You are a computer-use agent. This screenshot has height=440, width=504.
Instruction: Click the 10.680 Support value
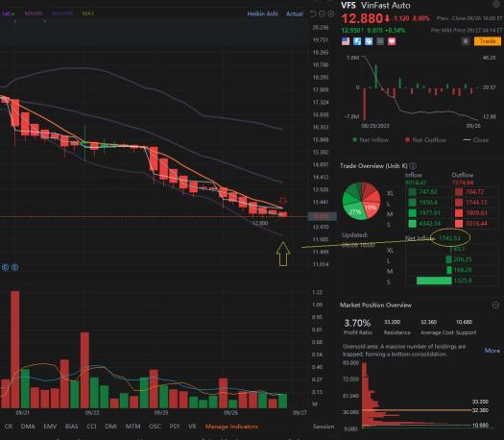[464, 322]
